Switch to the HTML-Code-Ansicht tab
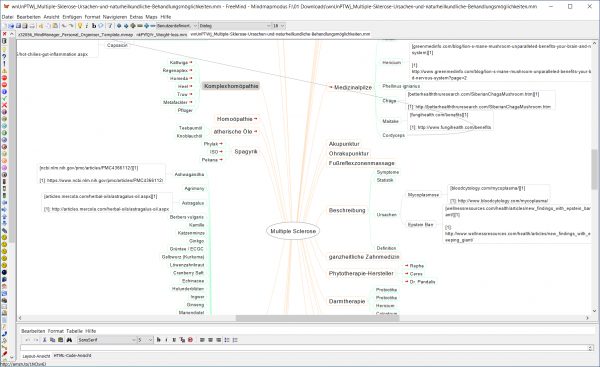 pos(72,356)
